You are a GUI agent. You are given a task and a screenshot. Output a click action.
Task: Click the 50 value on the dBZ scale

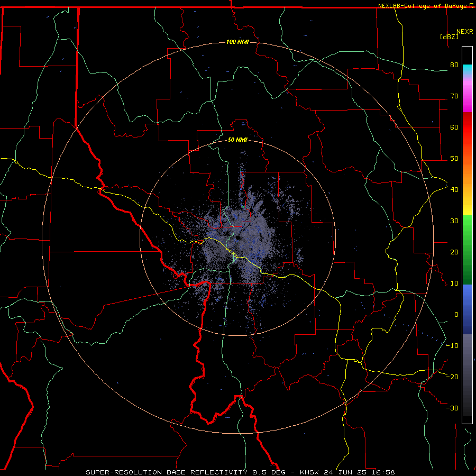pyautogui.click(x=454, y=159)
